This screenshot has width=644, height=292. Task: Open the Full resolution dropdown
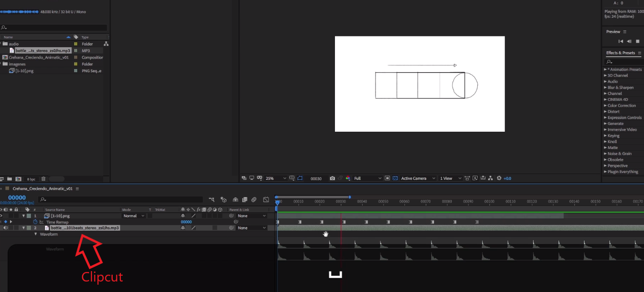coord(368,178)
